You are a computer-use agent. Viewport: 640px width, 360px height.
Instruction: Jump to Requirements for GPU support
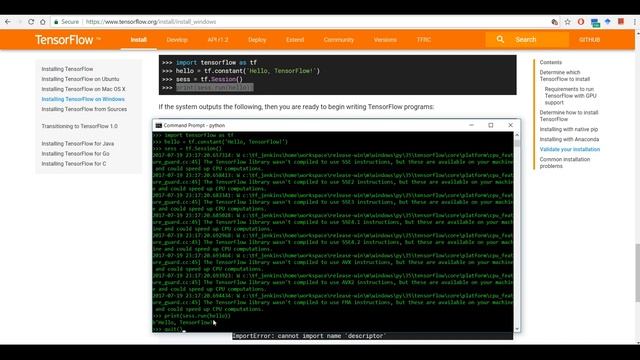tap(570, 96)
